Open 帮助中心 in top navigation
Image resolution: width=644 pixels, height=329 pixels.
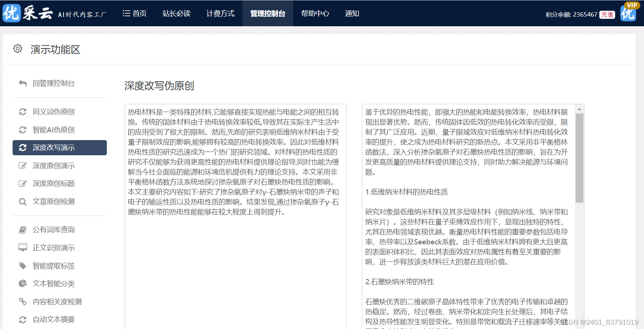pyautogui.click(x=315, y=13)
